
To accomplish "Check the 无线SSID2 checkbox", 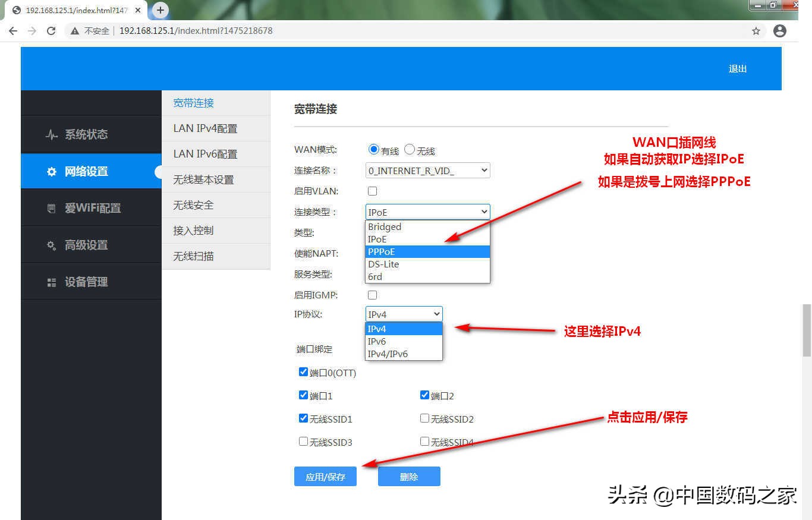I will (424, 418).
